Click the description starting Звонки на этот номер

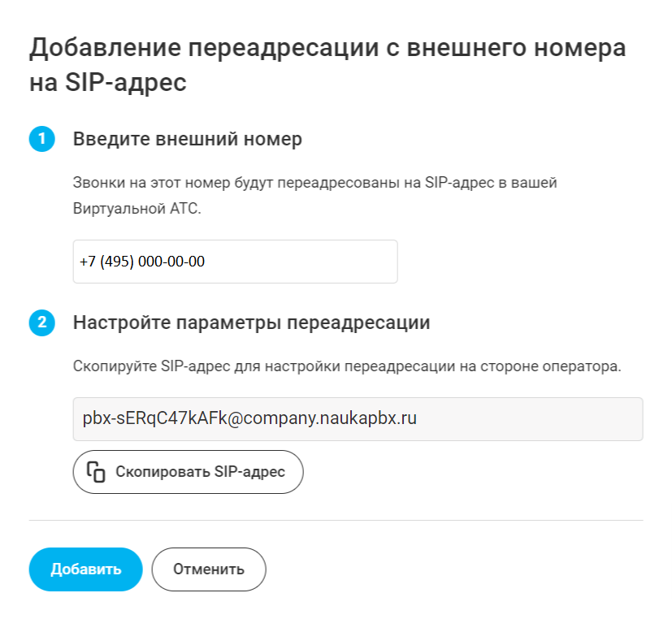click(x=314, y=183)
